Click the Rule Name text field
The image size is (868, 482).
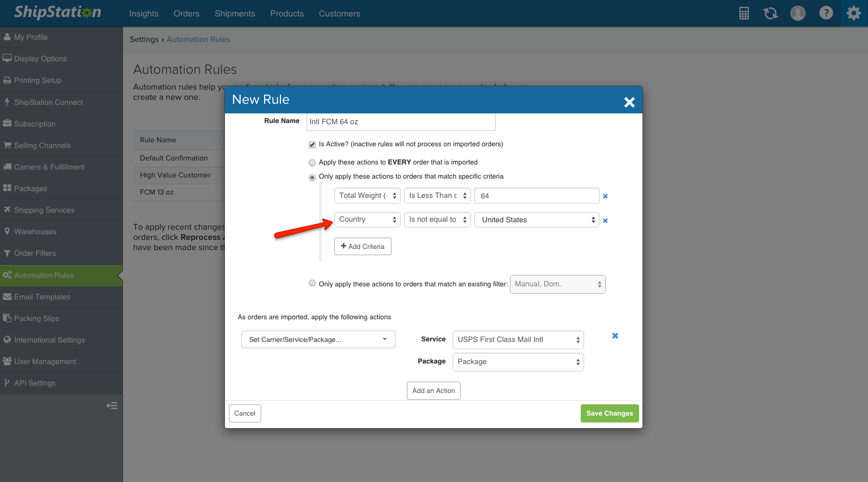coord(401,122)
